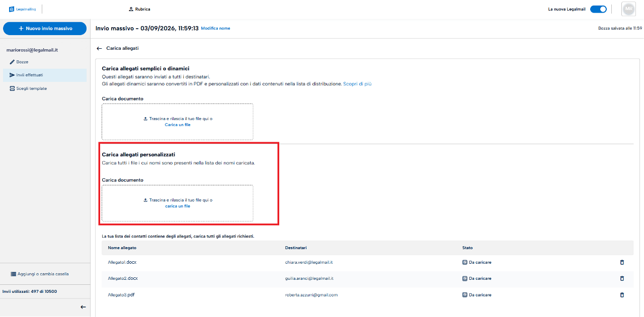Click Modifica nome link
Viewport: 644px width, 317px height.
(x=215, y=29)
